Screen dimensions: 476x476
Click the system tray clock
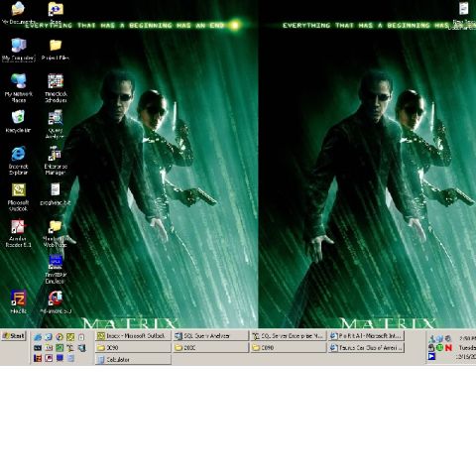[466, 348]
